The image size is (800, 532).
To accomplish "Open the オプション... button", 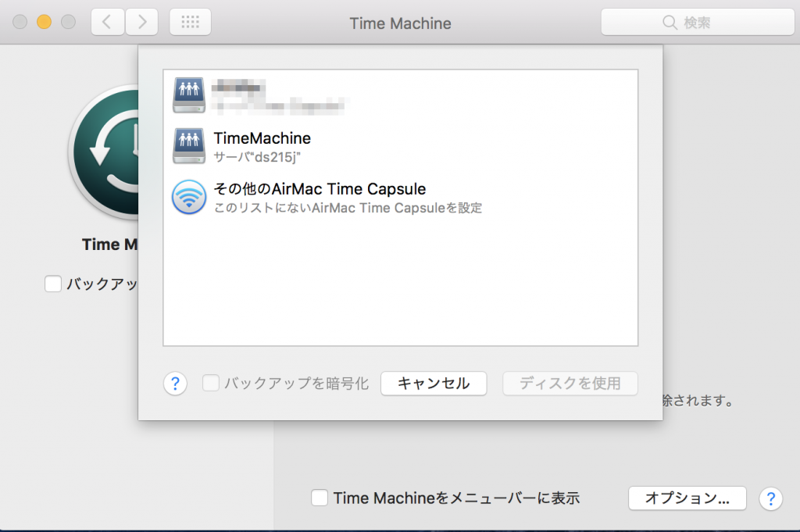I will (x=687, y=498).
